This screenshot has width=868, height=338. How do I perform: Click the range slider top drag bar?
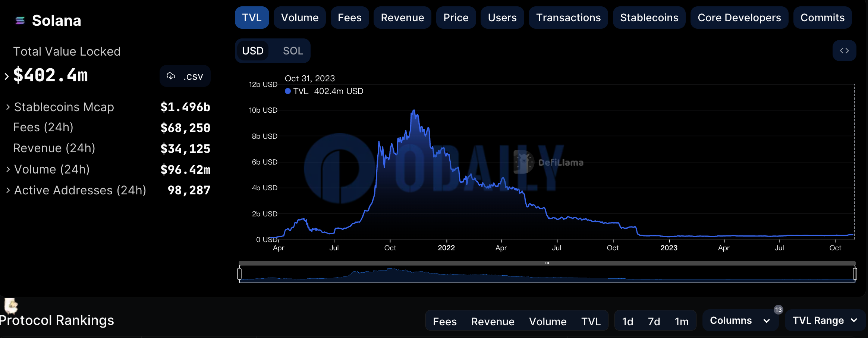(547, 263)
